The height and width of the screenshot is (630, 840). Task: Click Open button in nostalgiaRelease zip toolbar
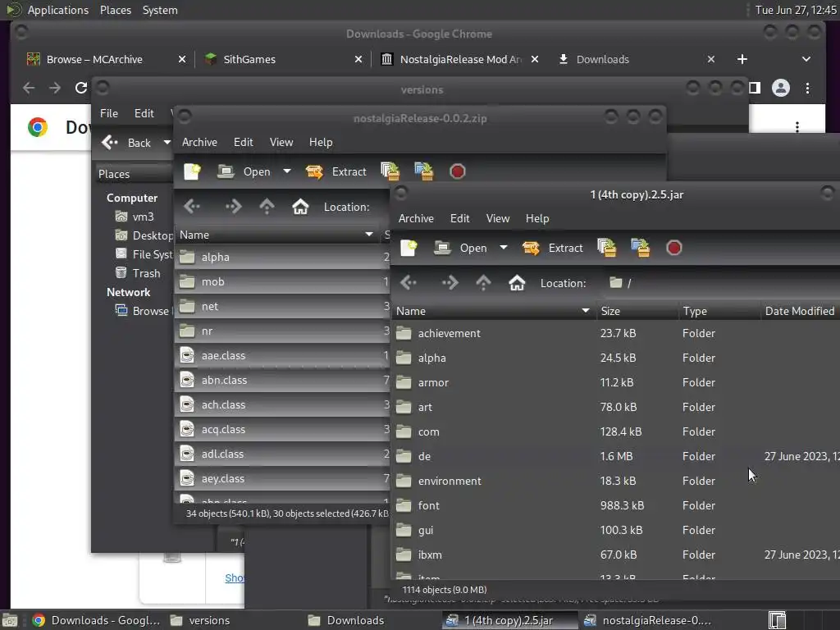pos(244,172)
